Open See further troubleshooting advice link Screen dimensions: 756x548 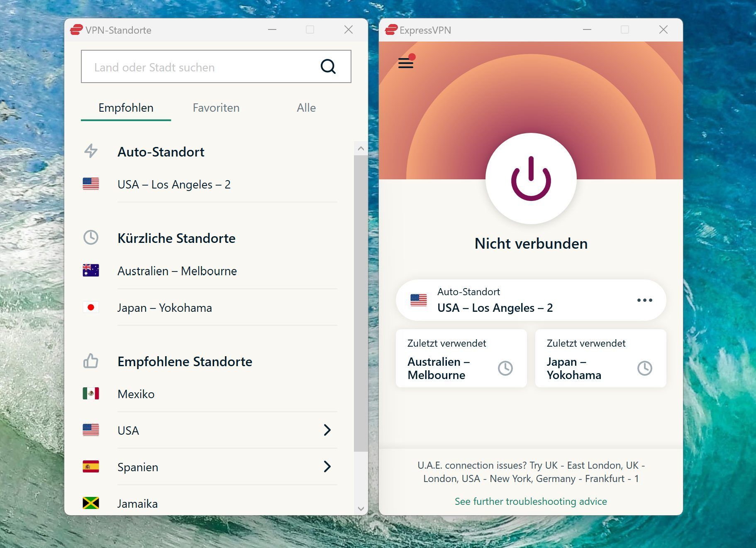(531, 501)
